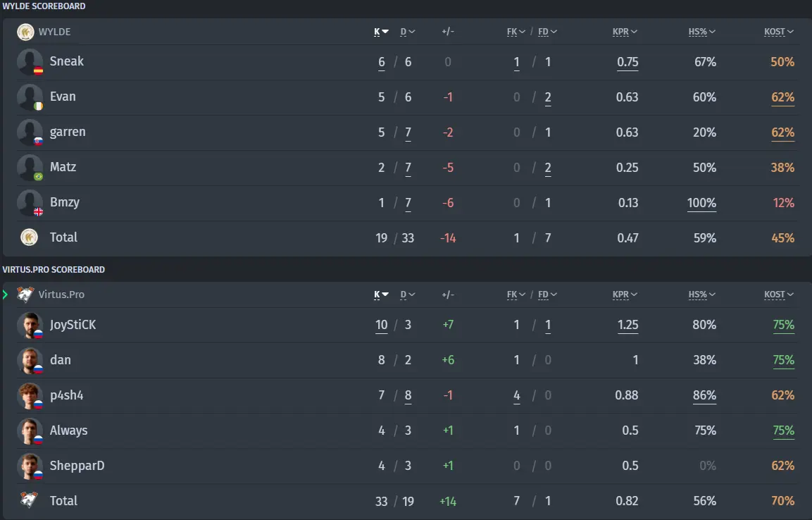Viewport: 812px width, 520px height.
Task: Sort Virtus.Pro table by KPR
Action: point(625,295)
